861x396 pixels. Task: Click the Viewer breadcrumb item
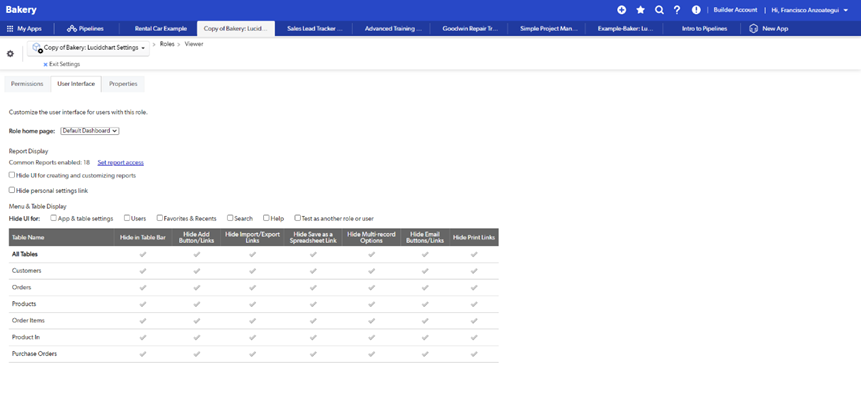(194, 44)
